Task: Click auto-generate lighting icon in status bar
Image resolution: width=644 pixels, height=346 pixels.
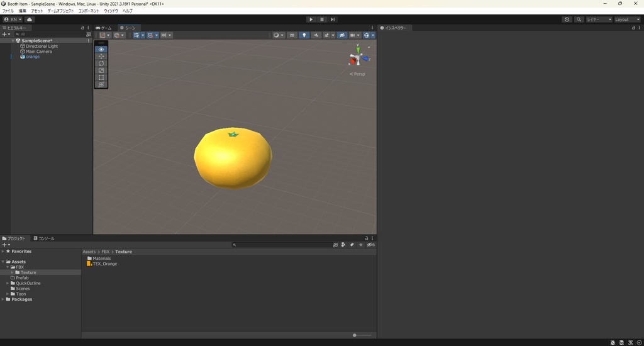Action: click(630, 342)
